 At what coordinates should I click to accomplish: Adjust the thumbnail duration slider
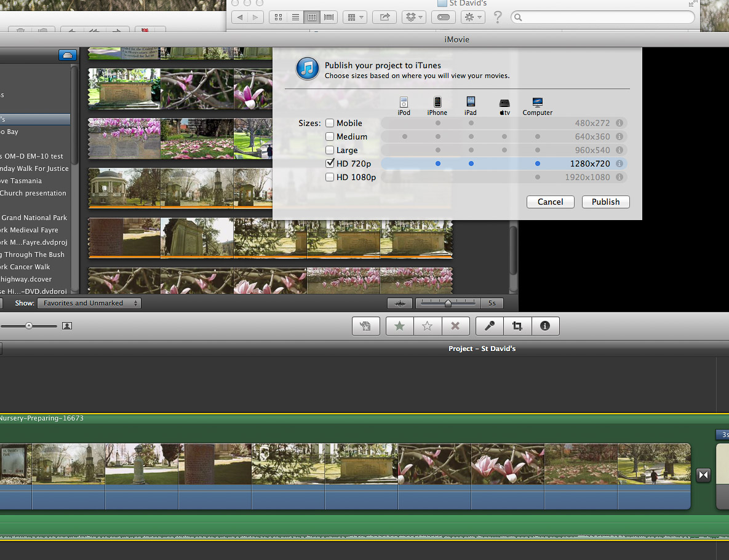pos(448,303)
